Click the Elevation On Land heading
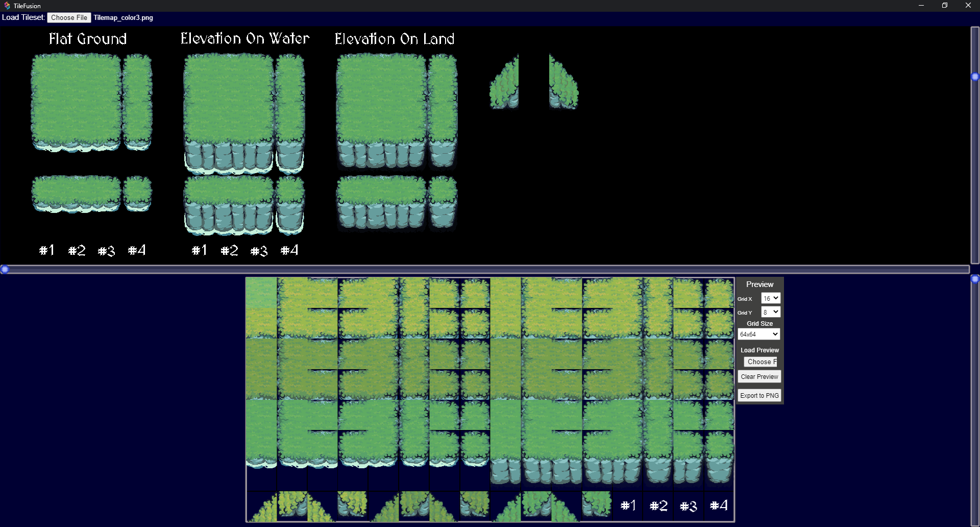Viewport: 980px width, 527px height. coord(395,39)
